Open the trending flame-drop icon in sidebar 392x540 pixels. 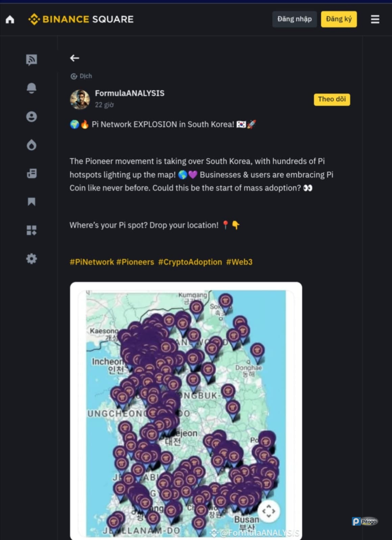click(x=31, y=145)
